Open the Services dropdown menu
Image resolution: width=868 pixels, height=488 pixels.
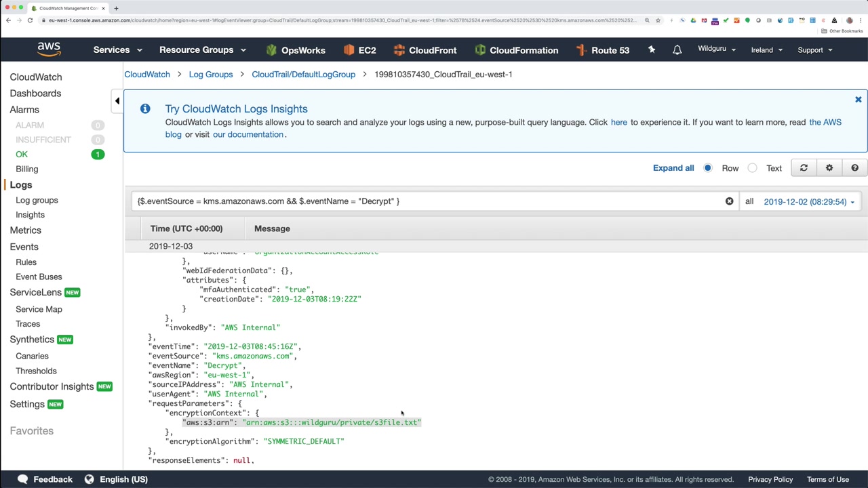click(118, 50)
